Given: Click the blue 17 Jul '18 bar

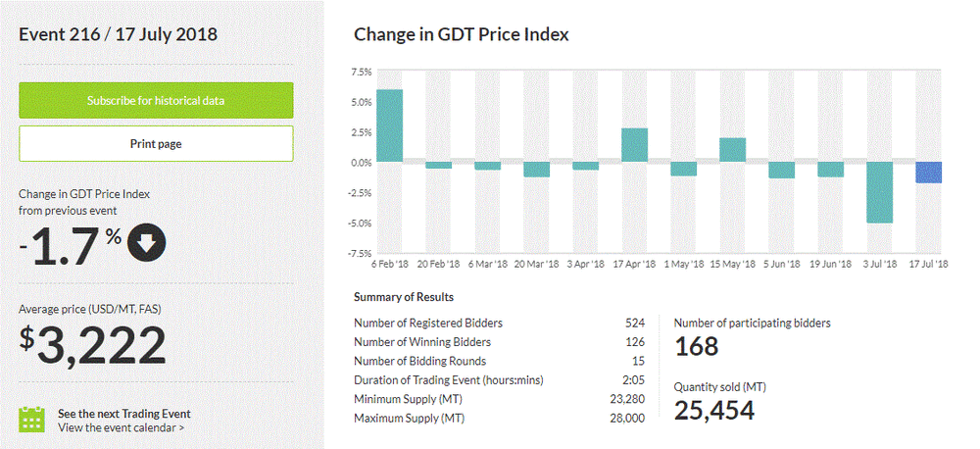Looking at the screenshot, I should (929, 173).
